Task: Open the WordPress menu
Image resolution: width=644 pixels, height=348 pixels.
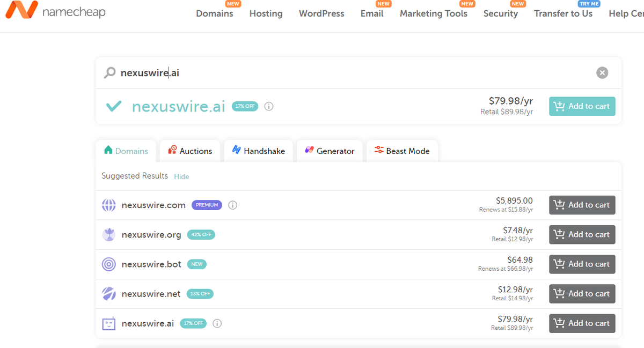Action: click(321, 13)
